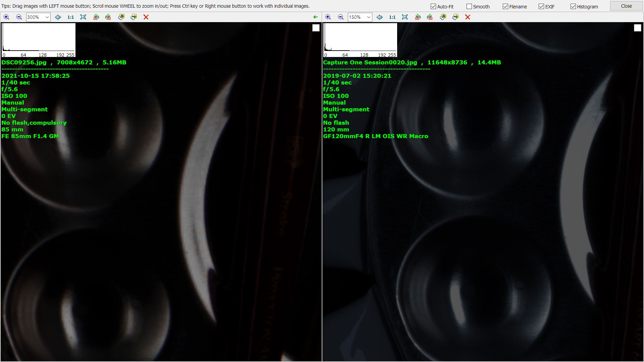Click the left image histogram thumbnail
Image resolution: width=644 pixels, height=362 pixels.
[x=39, y=40]
